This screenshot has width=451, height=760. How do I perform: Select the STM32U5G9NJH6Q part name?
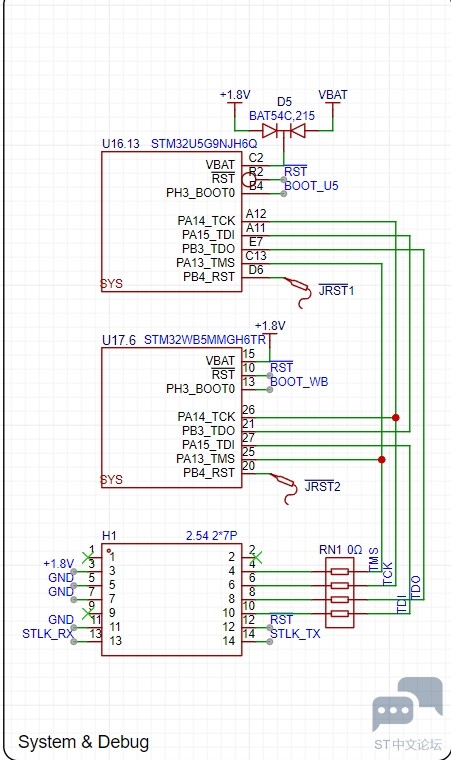pos(204,144)
